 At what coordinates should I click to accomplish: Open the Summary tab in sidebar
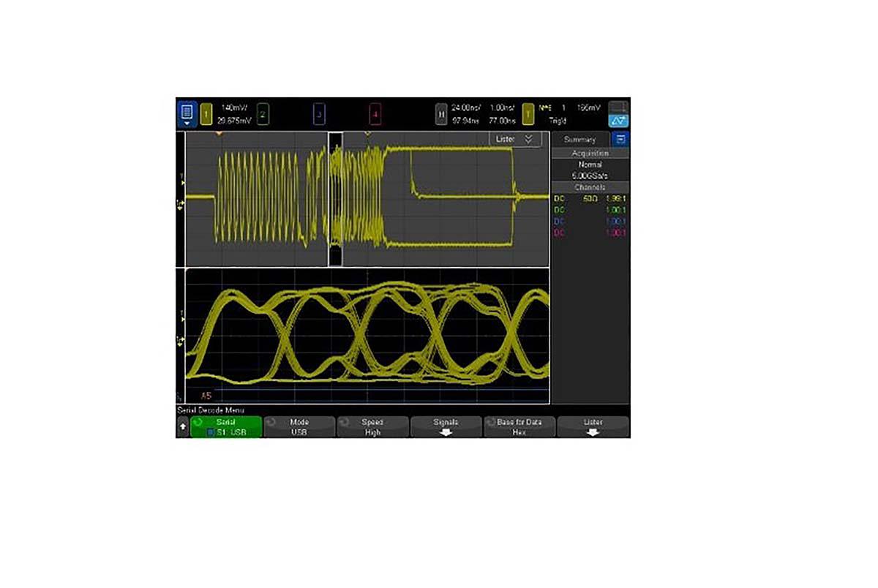(580, 139)
